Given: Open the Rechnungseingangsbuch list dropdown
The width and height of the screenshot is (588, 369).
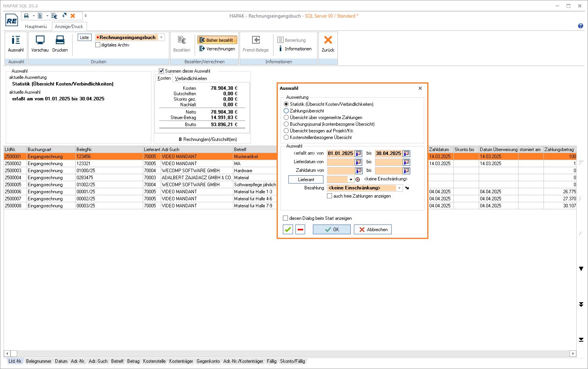Looking at the screenshot, I should click(x=162, y=37).
